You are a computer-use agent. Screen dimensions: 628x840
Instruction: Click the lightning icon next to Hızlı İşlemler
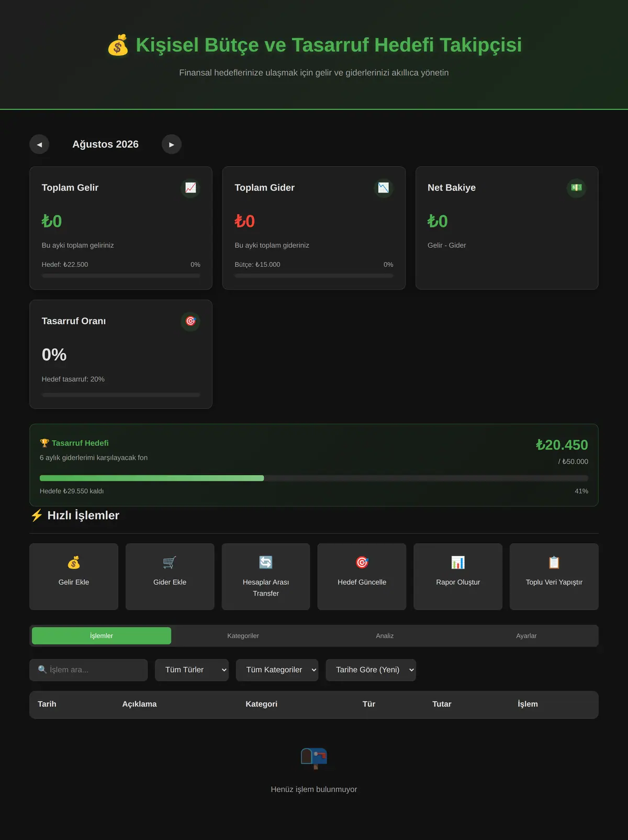(x=37, y=516)
